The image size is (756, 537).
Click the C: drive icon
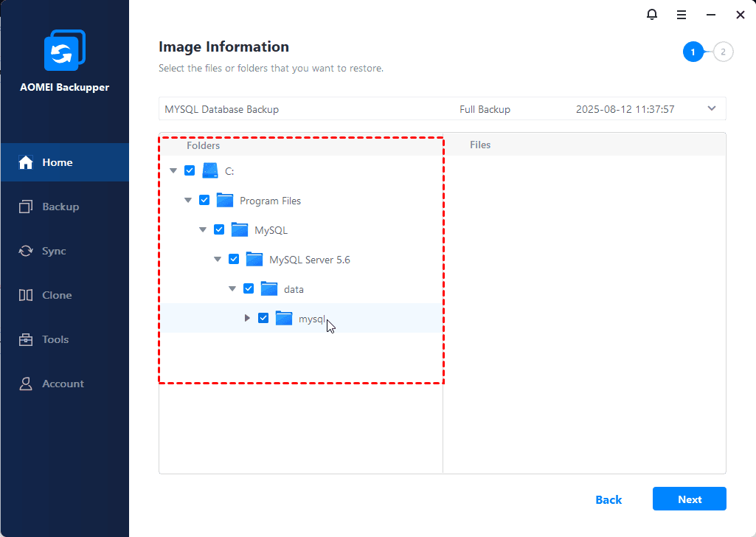pyautogui.click(x=210, y=170)
